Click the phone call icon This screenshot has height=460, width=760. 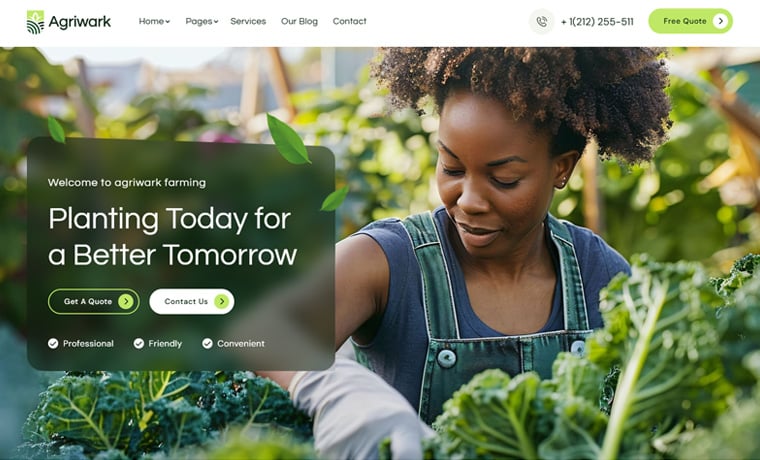pyautogui.click(x=541, y=21)
